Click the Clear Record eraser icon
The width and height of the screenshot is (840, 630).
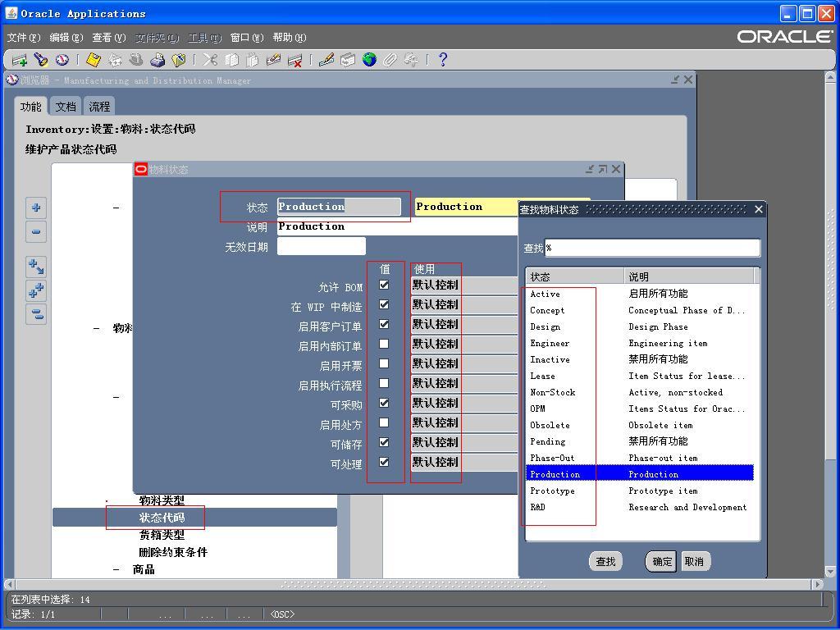coord(273,60)
